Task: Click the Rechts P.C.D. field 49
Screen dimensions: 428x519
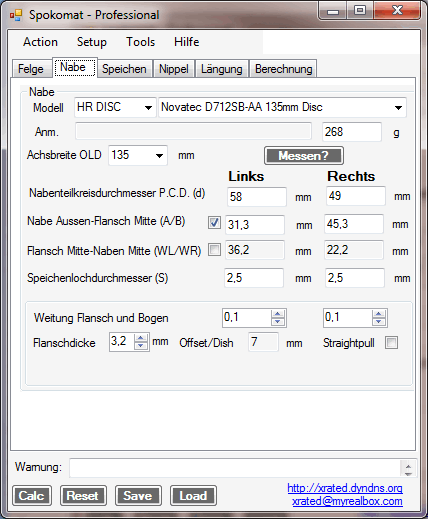Action: [x=356, y=196]
